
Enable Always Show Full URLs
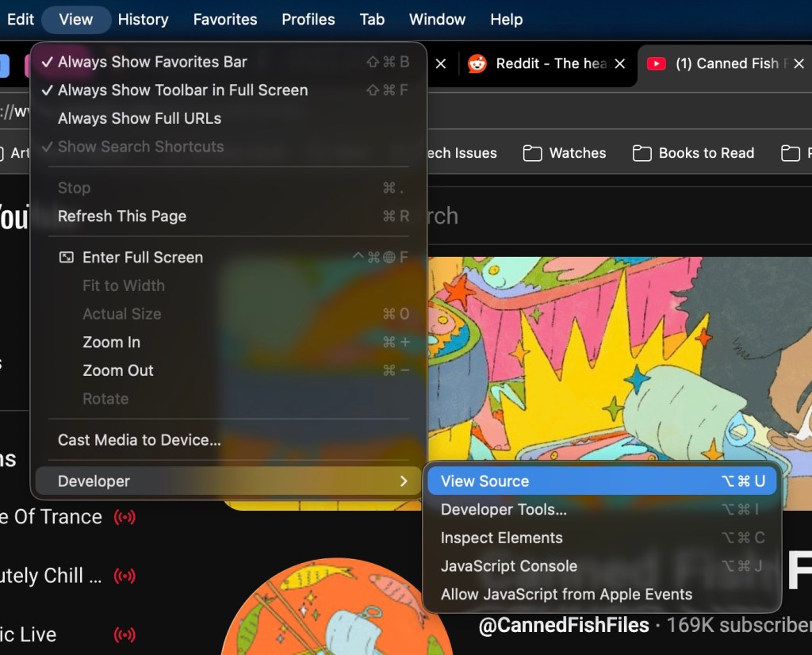tap(139, 118)
